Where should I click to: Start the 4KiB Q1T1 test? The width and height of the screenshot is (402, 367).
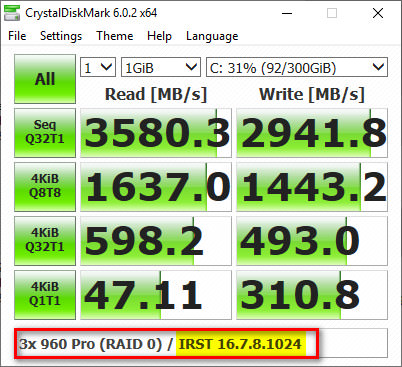[x=45, y=295]
